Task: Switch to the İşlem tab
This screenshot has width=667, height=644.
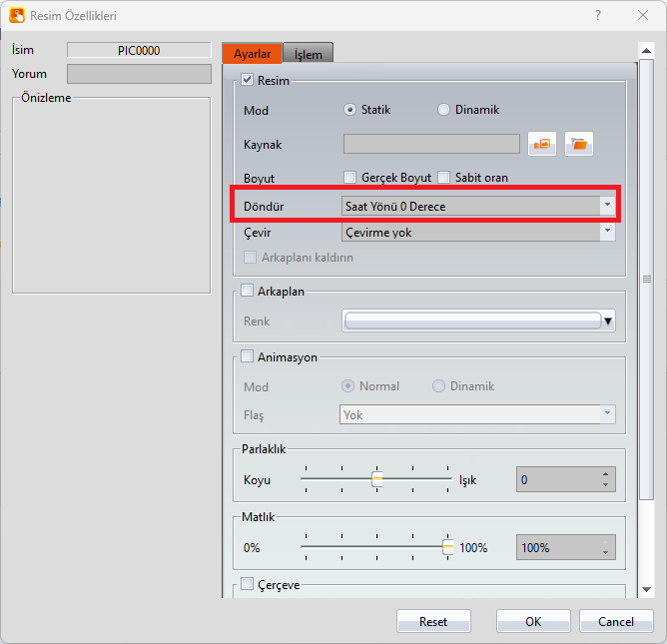Action: click(308, 55)
